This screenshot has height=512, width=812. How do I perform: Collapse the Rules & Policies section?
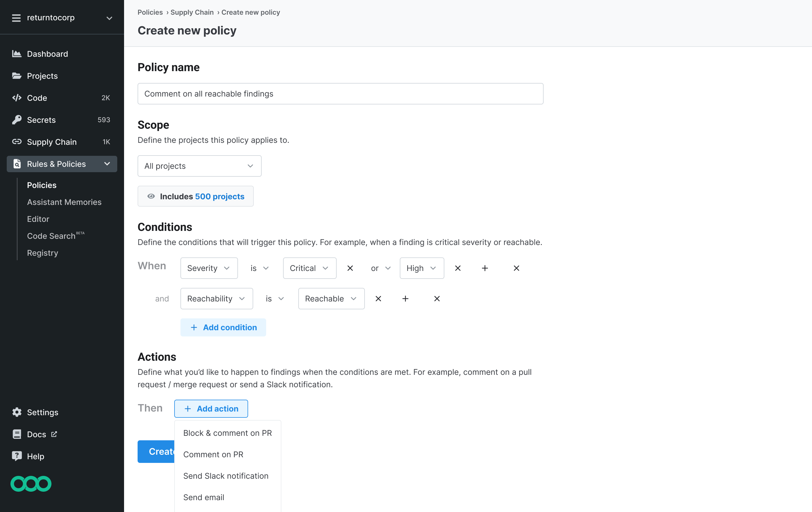pos(107,164)
